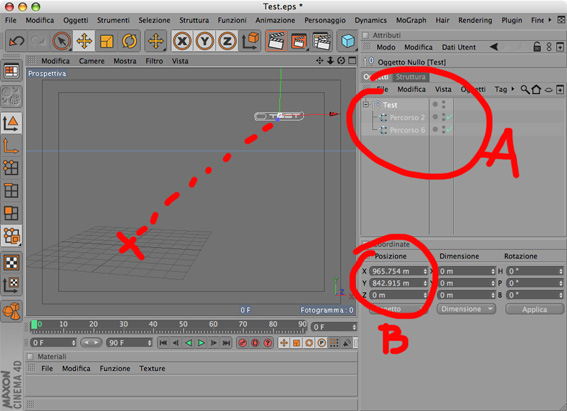Click the Undo arrow in the toolbar
567x411 pixels.
17,41
